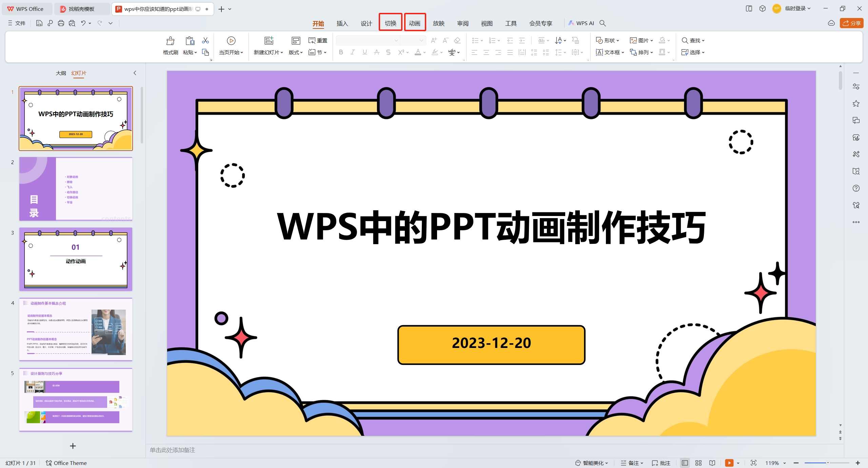
Task: Switch to reading view book icon
Action: 712,463
